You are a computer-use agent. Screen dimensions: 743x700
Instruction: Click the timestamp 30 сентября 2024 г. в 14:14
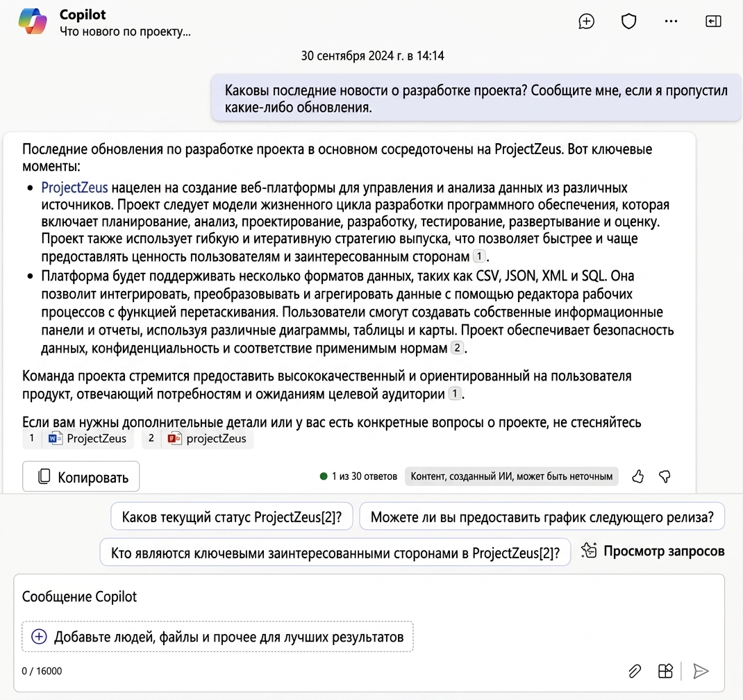(372, 56)
